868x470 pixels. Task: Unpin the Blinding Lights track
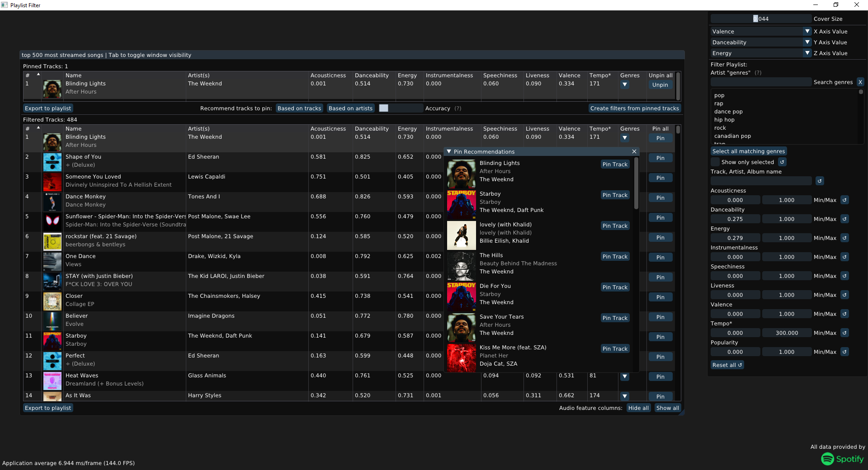point(660,85)
